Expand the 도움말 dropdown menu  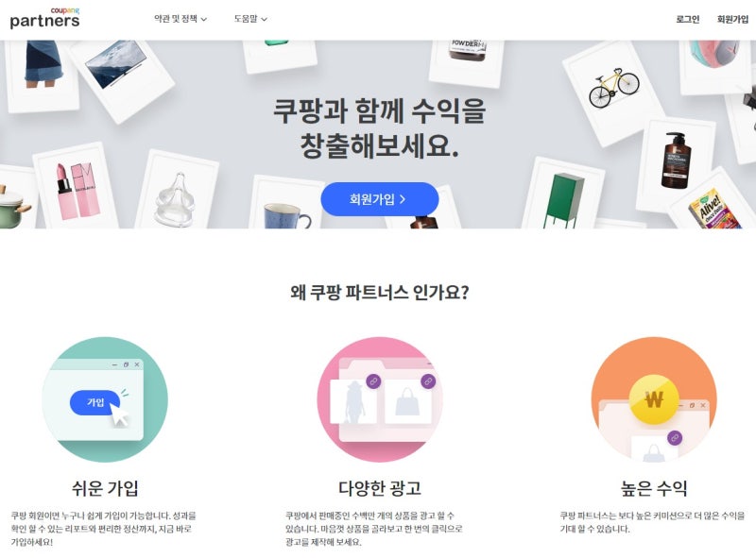(250, 19)
